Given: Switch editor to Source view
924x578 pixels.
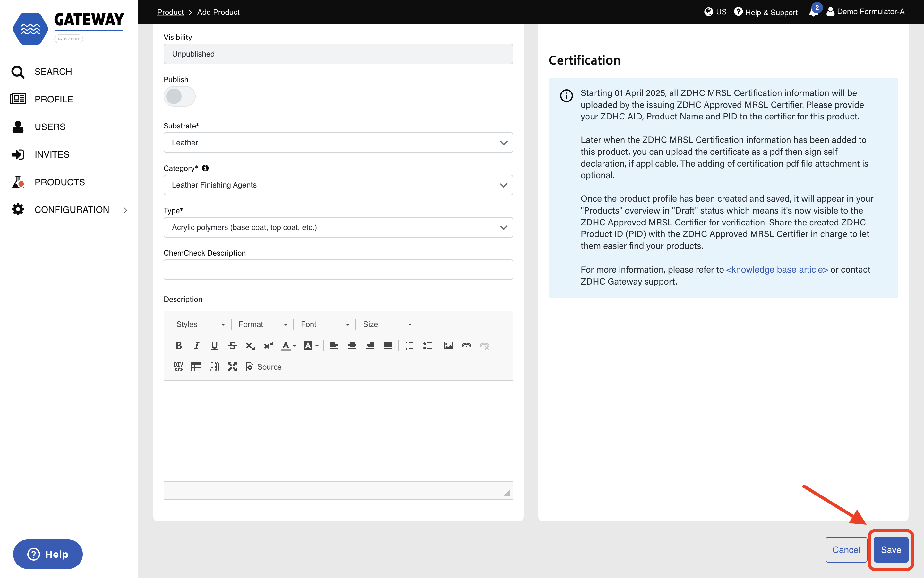Looking at the screenshot, I should tap(264, 367).
